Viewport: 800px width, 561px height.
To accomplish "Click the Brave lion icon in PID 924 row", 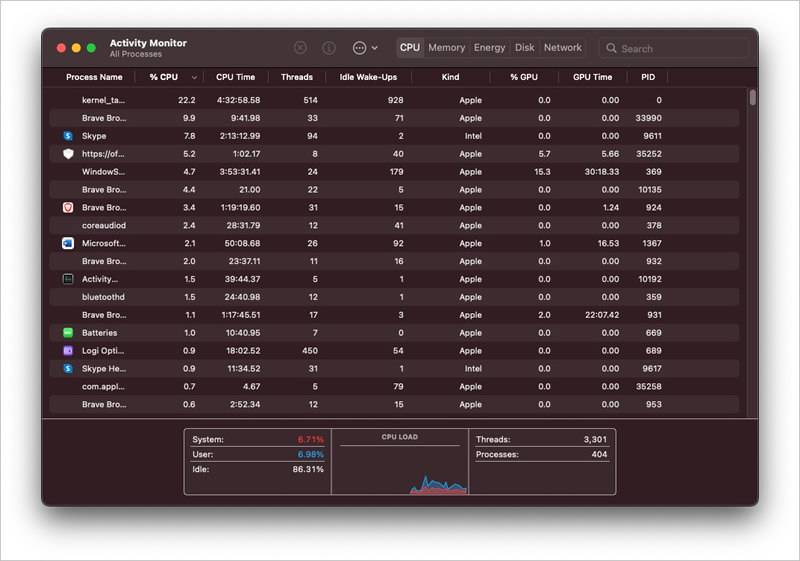I will click(x=68, y=208).
